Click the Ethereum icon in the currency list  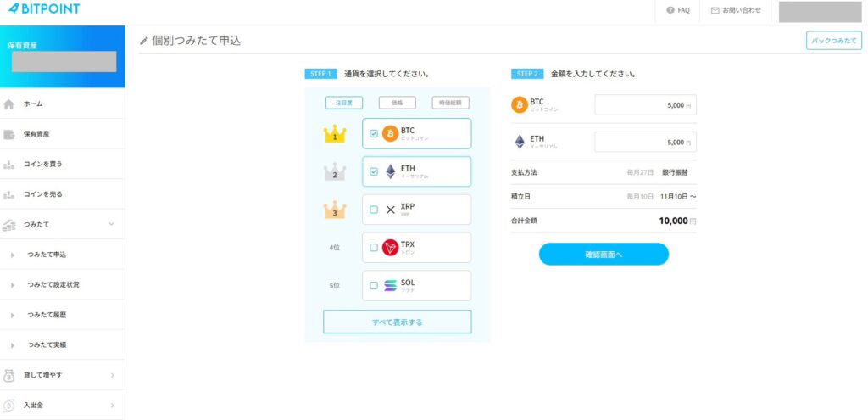(x=390, y=171)
